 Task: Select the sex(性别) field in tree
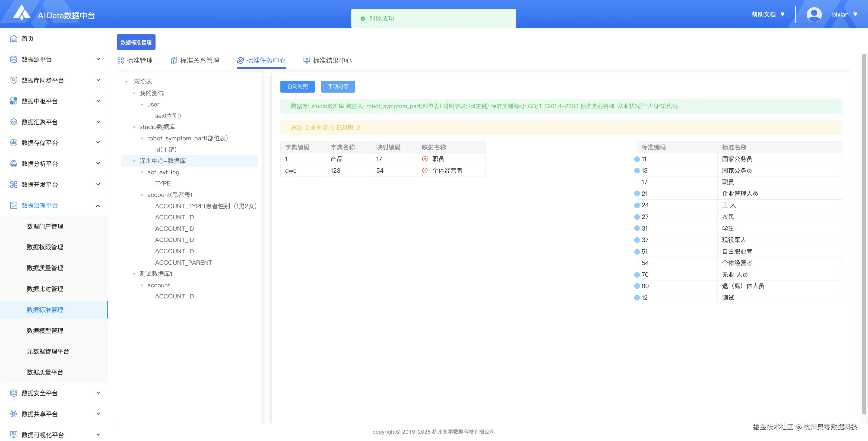(x=168, y=116)
